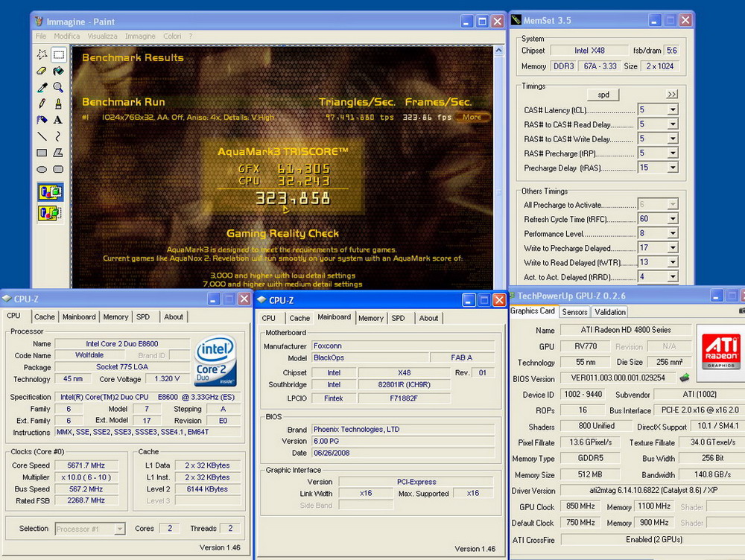
Task: Open the Refresh Cycle Time (tRFC) dropdown
Action: [672, 219]
